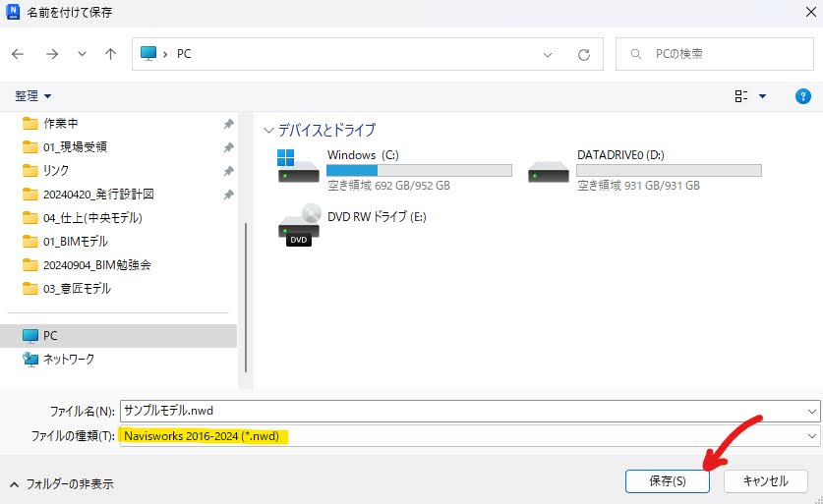Click pin icon beside 作業中
The height and width of the screenshot is (504, 823).
click(228, 124)
